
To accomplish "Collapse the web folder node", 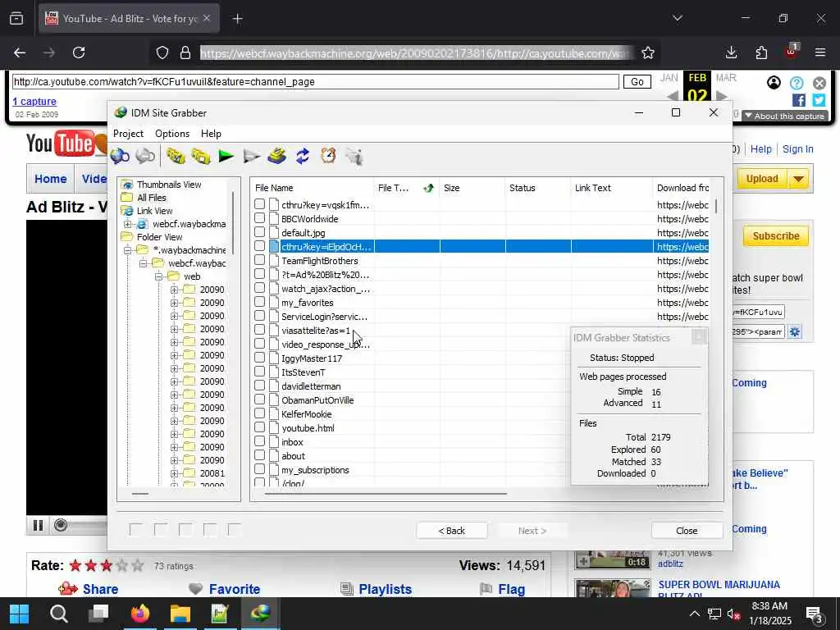I will [158, 276].
